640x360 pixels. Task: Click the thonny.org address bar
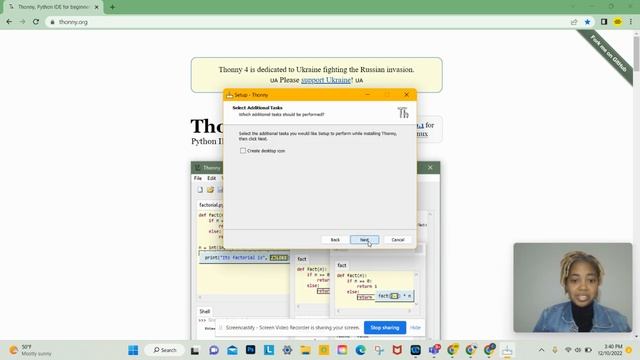306,22
